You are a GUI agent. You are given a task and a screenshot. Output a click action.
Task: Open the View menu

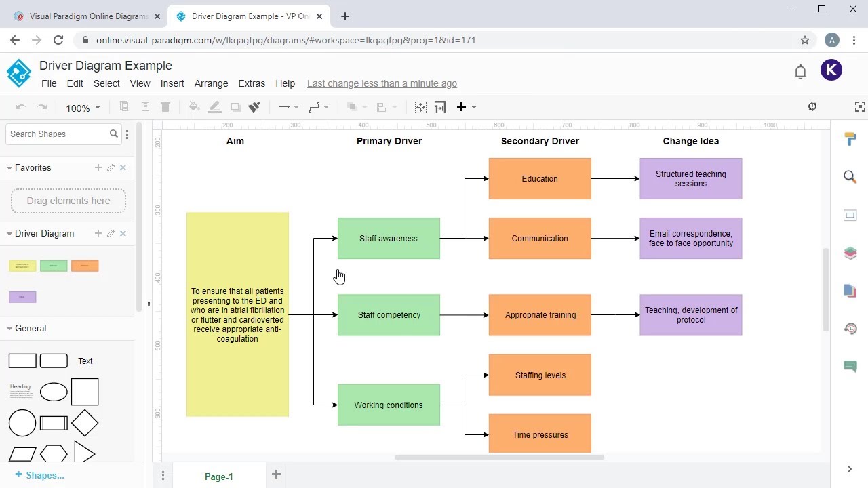[140, 83]
